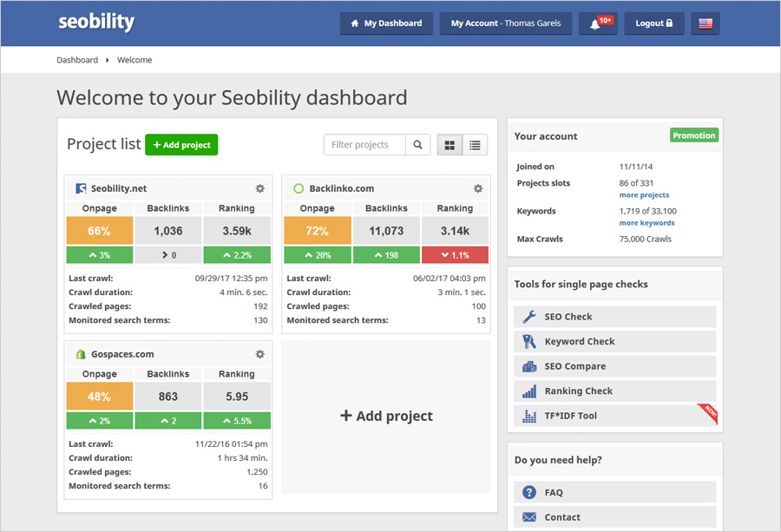Click Gospaces.com 5.95 Ranking value

[237, 397]
